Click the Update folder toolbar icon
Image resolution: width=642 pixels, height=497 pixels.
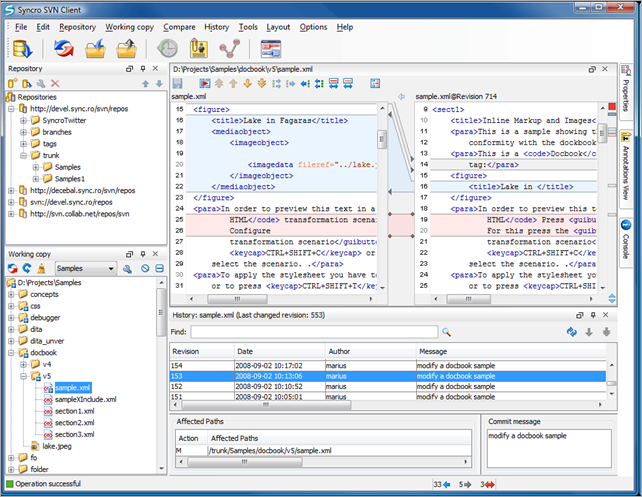pyautogui.click(x=95, y=47)
